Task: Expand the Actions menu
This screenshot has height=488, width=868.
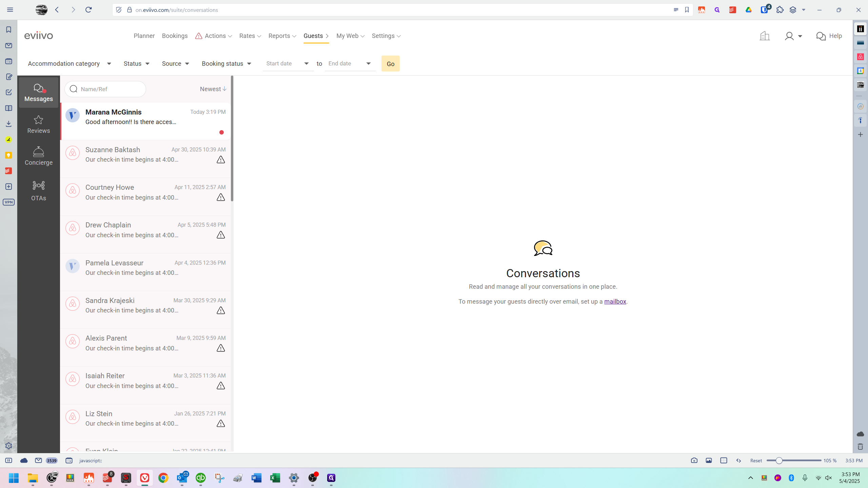Action: pyautogui.click(x=214, y=36)
